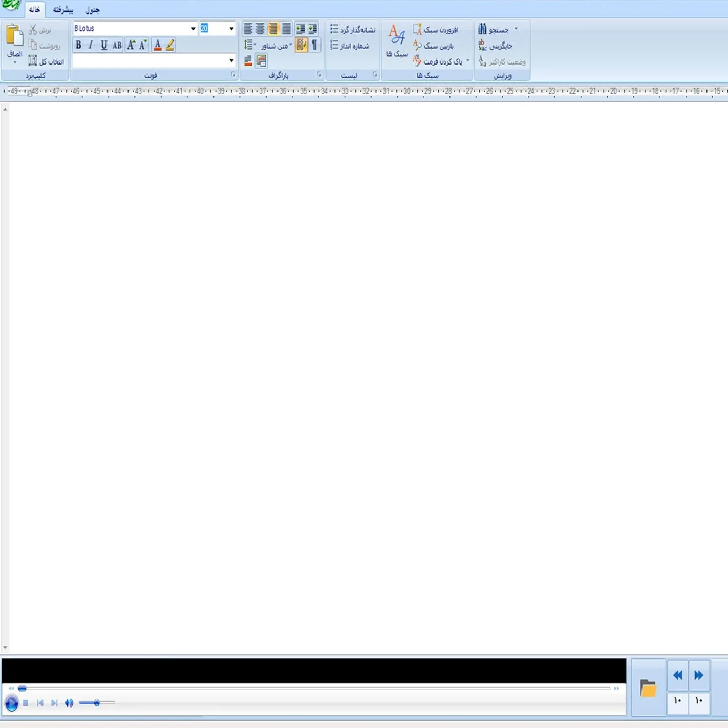Mute the media player speaker icon
Viewport: 728px width, 728px height.
69,703
